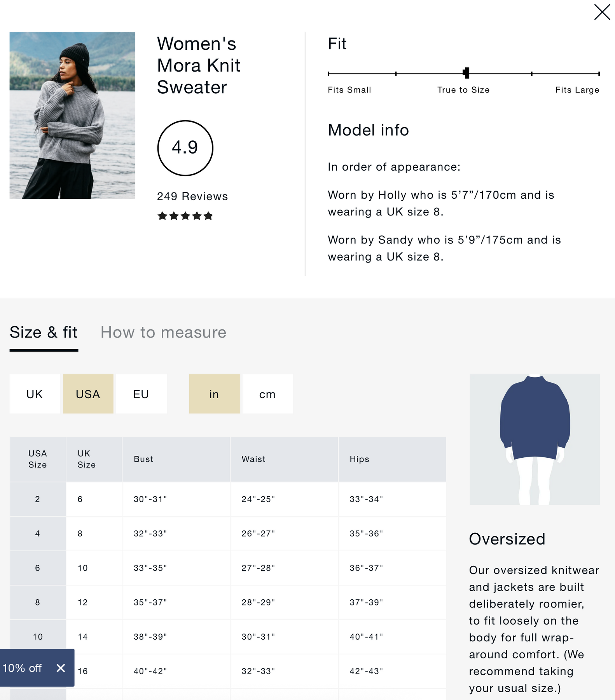Click the five-star rating icons

[185, 216]
